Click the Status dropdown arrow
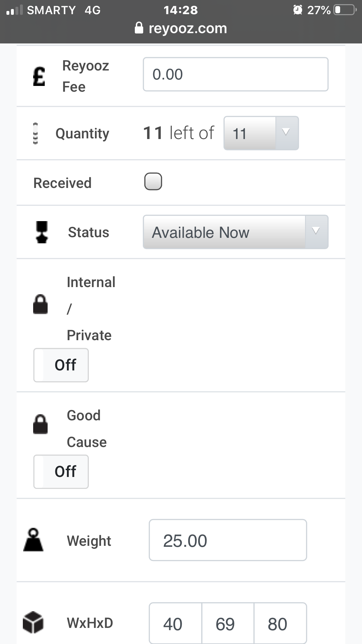Viewport: 362px width, 644px height. click(x=316, y=231)
